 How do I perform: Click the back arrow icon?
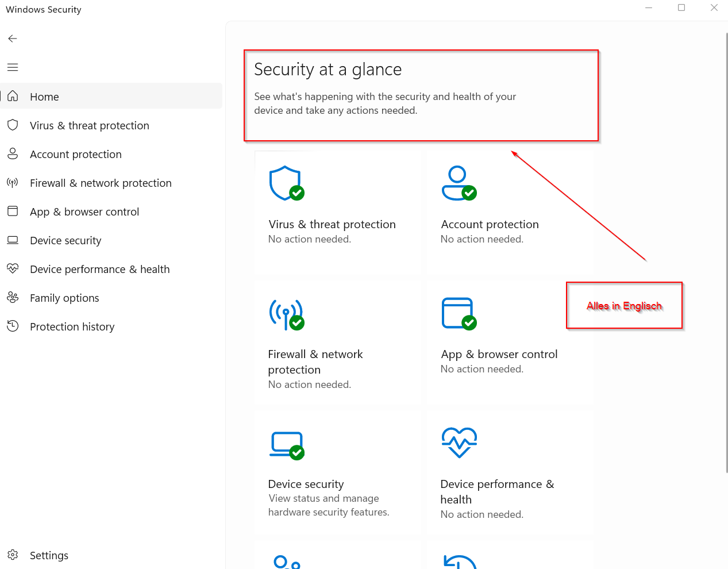(x=13, y=39)
